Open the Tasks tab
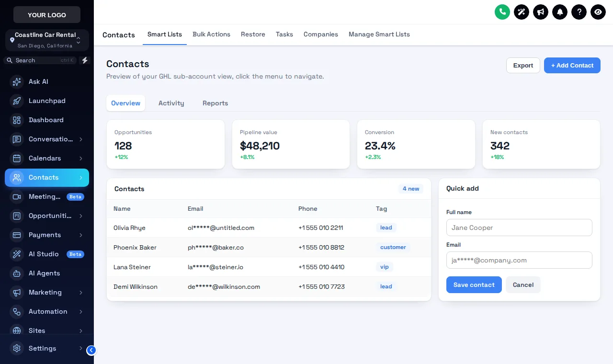This screenshot has width=613, height=364. [284, 34]
